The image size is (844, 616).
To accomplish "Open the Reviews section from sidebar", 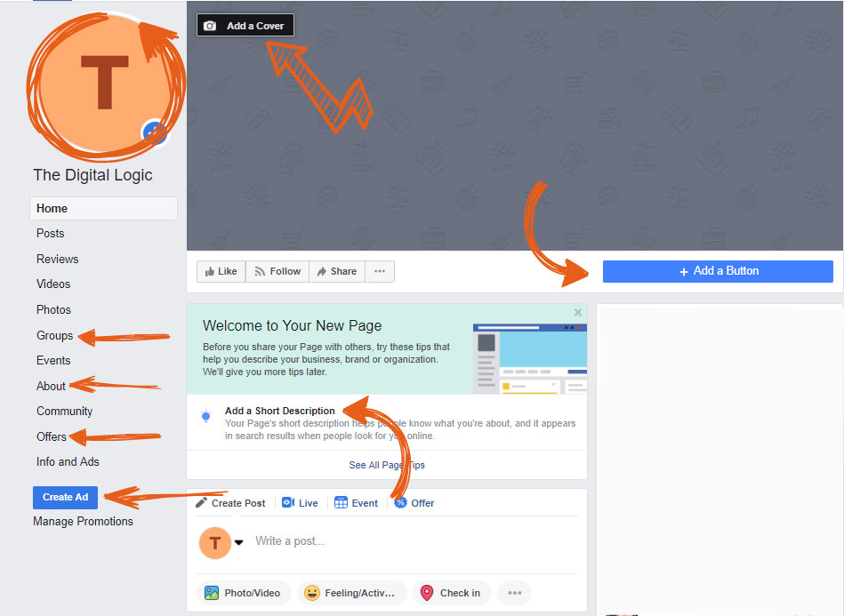I will [x=57, y=259].
